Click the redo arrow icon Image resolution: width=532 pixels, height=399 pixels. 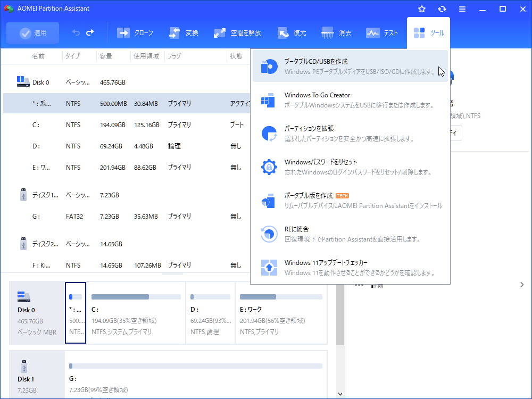(90, 33)
